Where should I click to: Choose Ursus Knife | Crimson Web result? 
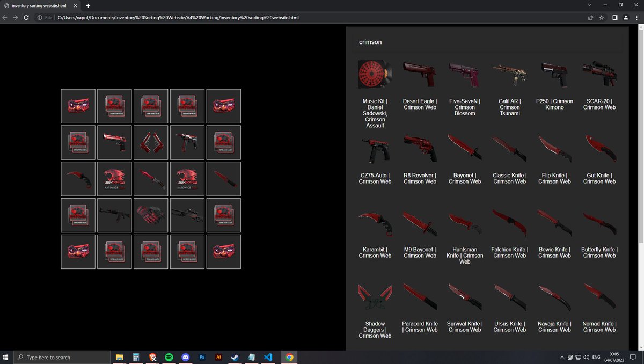pyautogui.click(x=510, y=307)
